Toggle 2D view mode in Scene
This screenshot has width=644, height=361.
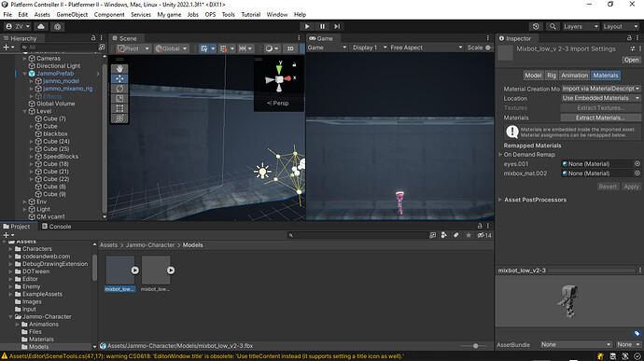[x=290, y=49]
